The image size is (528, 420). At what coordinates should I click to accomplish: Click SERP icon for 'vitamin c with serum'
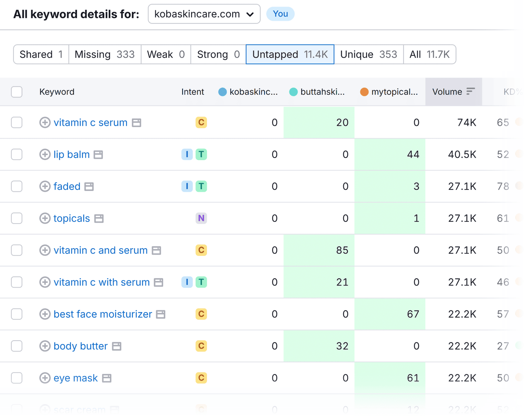(x=159, y=282)
